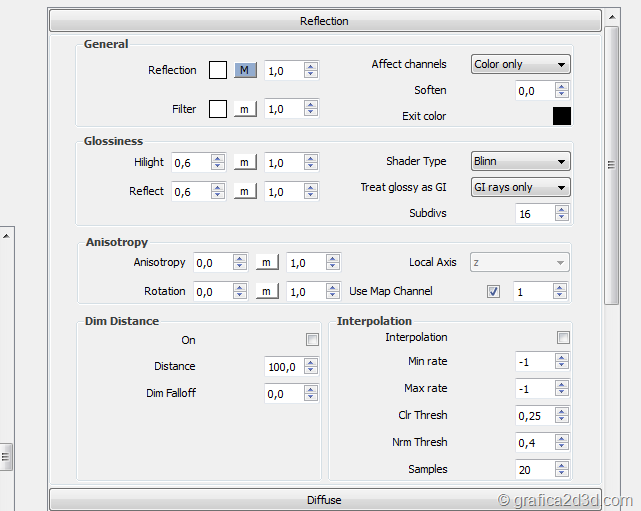Click the black Exit color swatch
The height and width of the screenshot is (511, 641).
(x=562, y=116)
